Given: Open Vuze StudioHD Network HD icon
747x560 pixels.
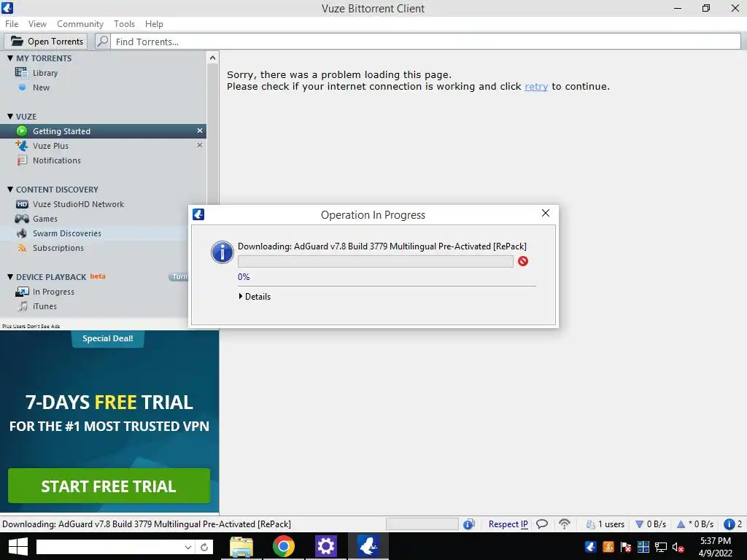Looking at the screenshot, I should (22, 204).
